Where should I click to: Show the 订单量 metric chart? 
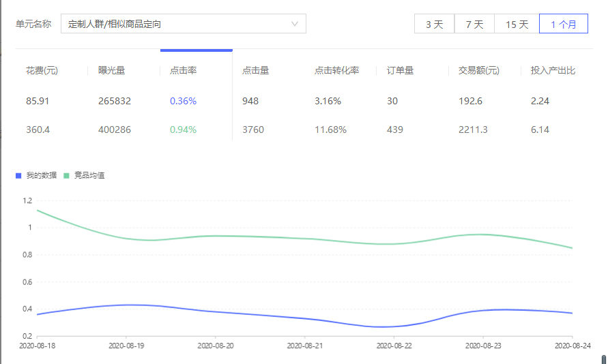pos(400,70)
